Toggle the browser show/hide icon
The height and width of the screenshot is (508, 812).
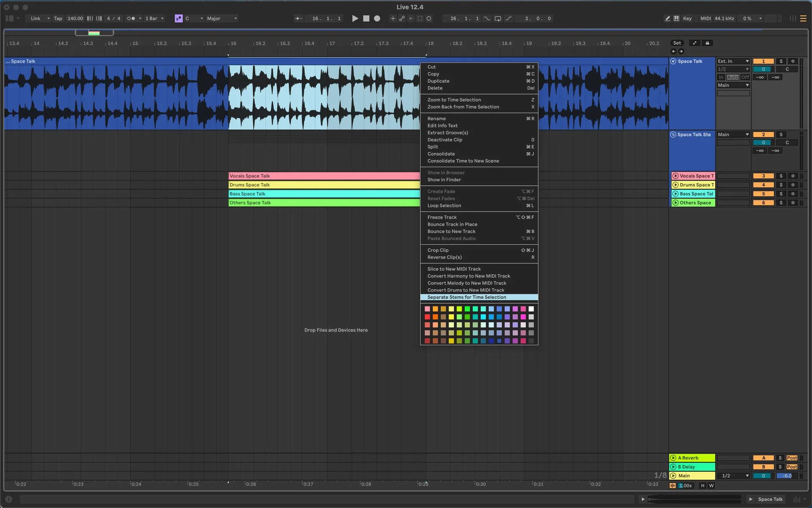pos(9,19)
